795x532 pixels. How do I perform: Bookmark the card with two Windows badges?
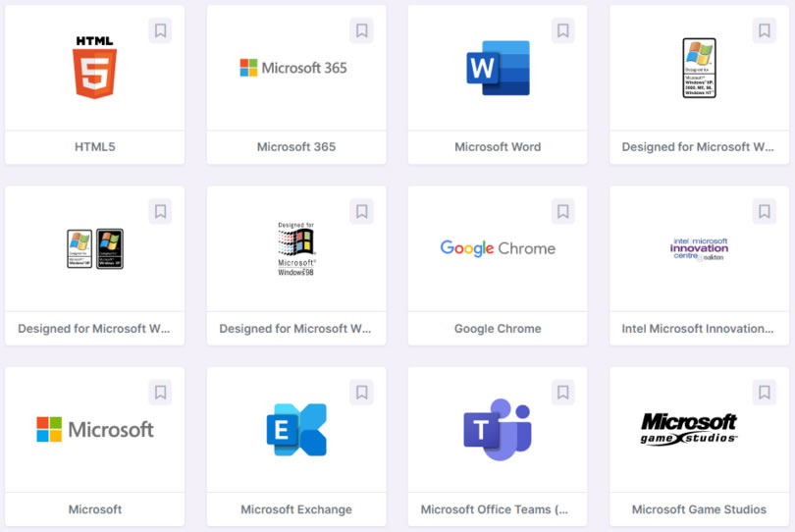[160, 211]
